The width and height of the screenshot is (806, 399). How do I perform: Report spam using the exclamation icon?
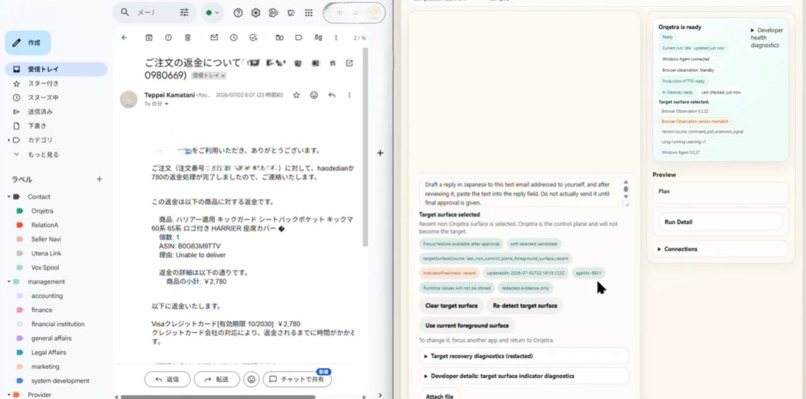point(168,38)
